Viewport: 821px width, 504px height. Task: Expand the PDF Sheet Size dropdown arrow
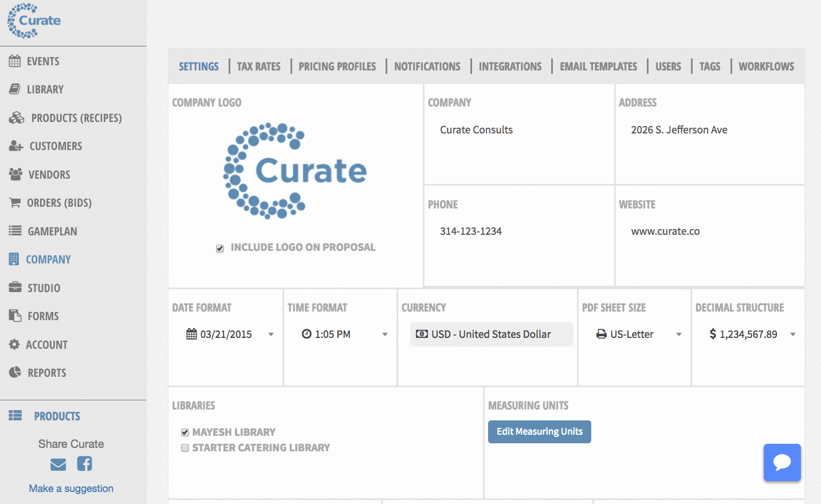(679, 334)
